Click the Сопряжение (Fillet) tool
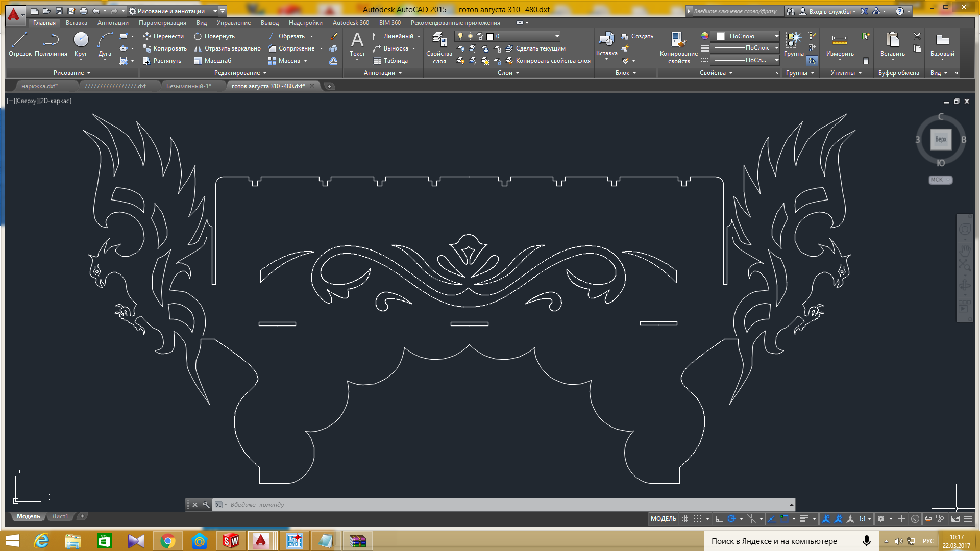Image resolution: width=980 pixels, height=551 pixels. 291,48
